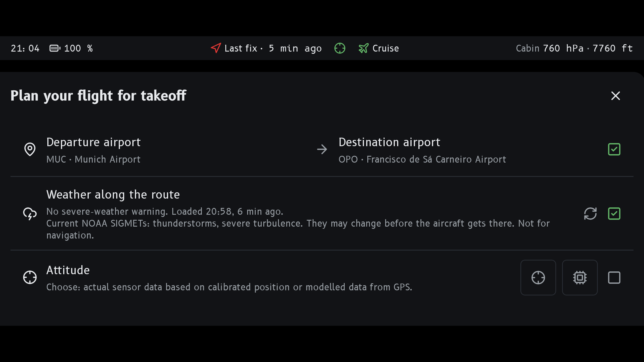Image resolution: width=644 pixels, height=362 pixels.
Task: Refresh the weather along the route
Action: [x=590, y=214]
